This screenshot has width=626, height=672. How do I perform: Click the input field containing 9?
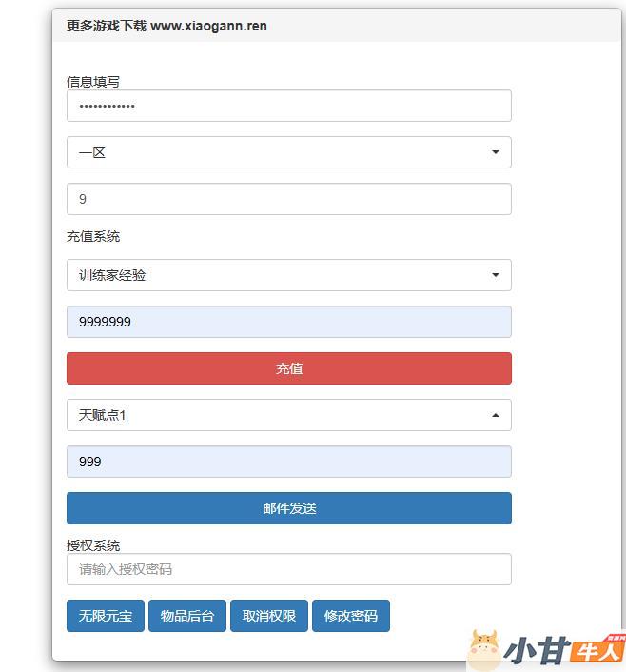tap(288, 199)
